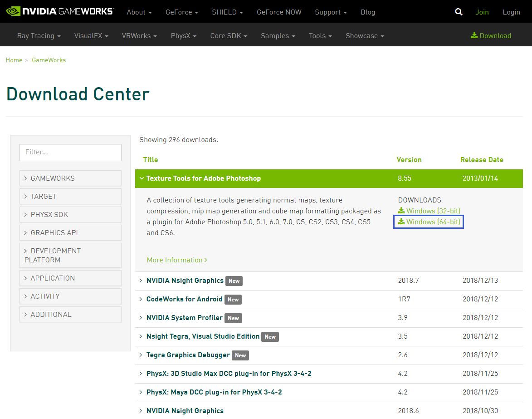Open the VRWorks menu
Image resolution: width=532 pixels, height=419 pixels.
coord(139,36)
